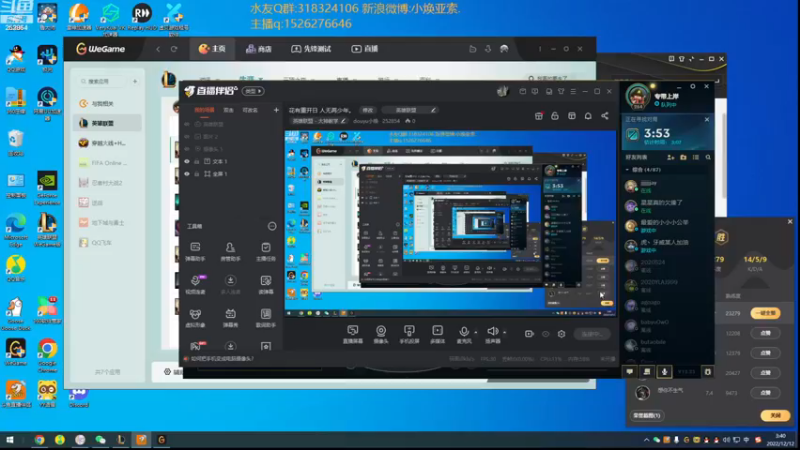Add a new scene with the plus icon
The width and height of the screenshot is (800, 450).
276,110
